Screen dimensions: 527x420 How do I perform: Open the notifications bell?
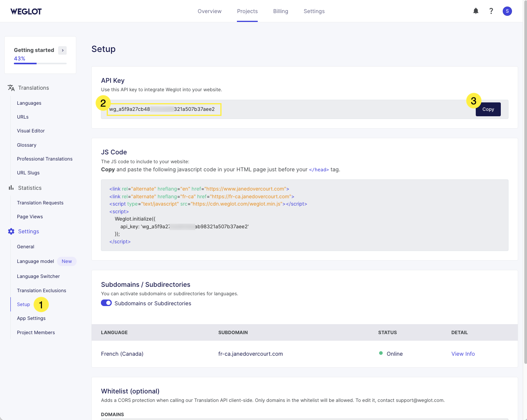tap(476, 11)
